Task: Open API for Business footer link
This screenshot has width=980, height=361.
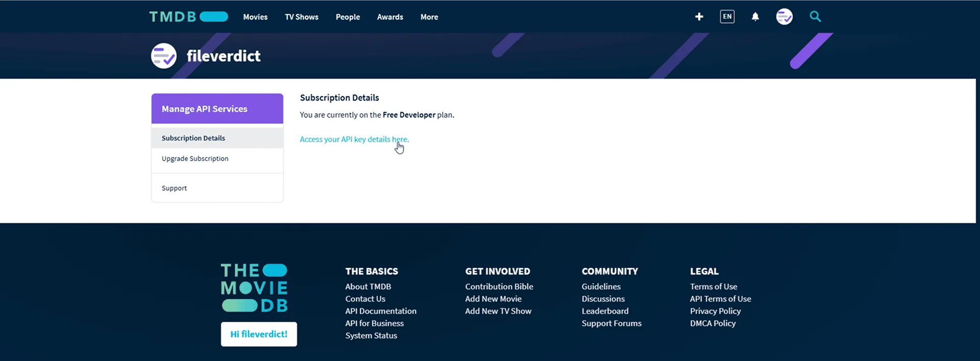Action: [374, 323]
